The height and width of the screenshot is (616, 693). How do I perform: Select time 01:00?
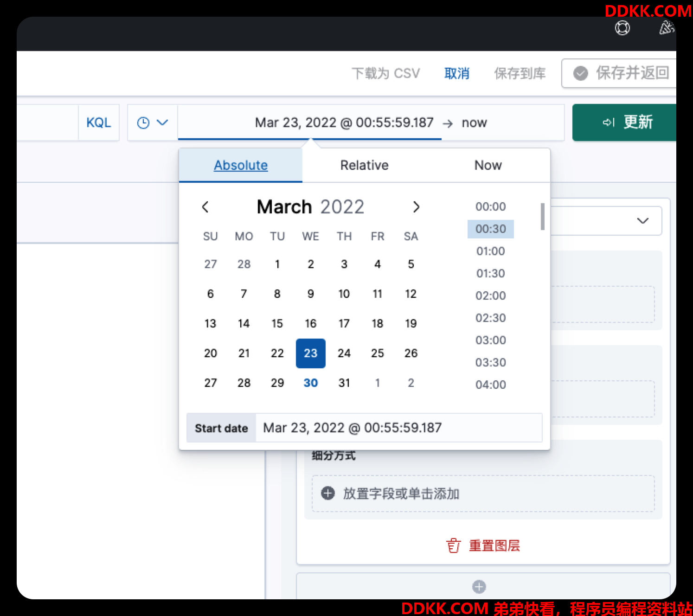(x=491, y=251)
